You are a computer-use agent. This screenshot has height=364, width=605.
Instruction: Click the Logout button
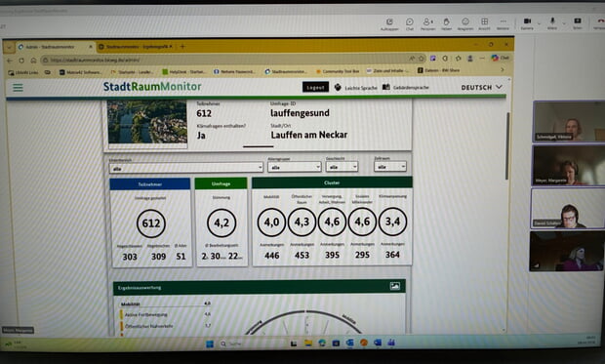point(315,87)
